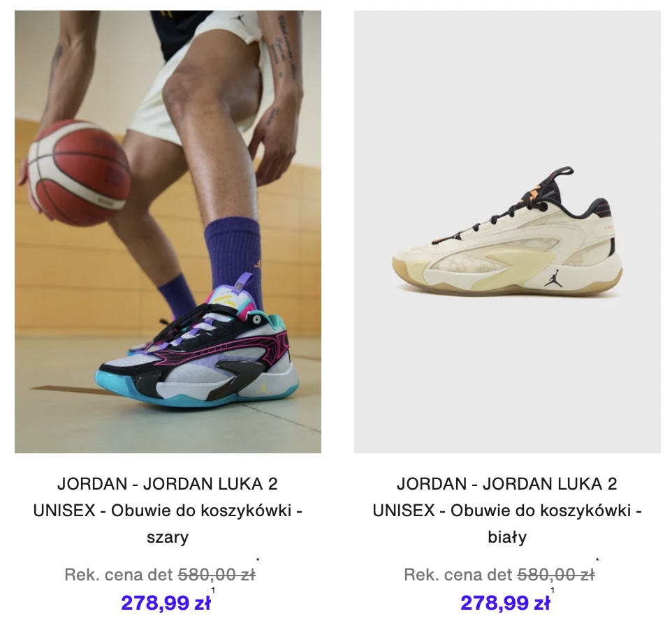This screenshot has height=637, width=672.
Task: Click the crossed-out 580,00 zł under the grey shoe
Action: coord(217,574)
